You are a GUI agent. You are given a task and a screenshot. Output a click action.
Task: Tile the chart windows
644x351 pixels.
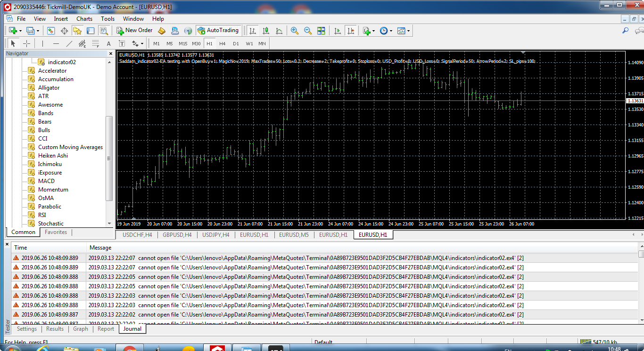pyautogui.click(x=321, y=31)
